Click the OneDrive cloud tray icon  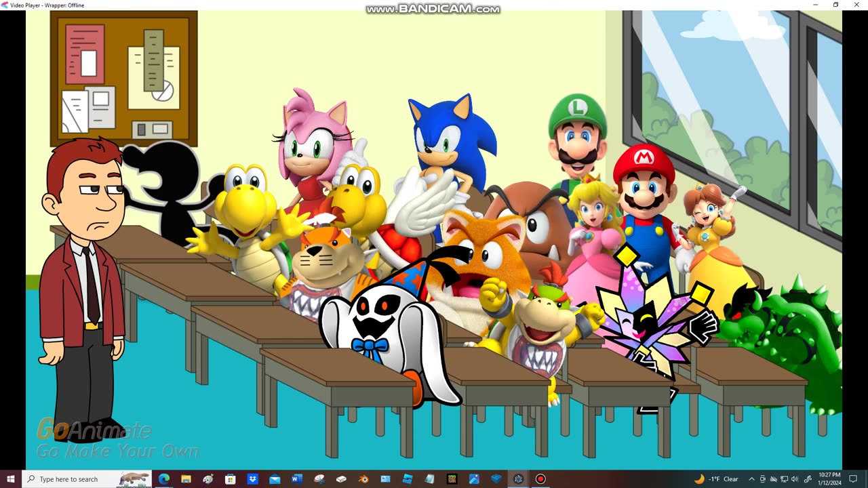[774, 479]
